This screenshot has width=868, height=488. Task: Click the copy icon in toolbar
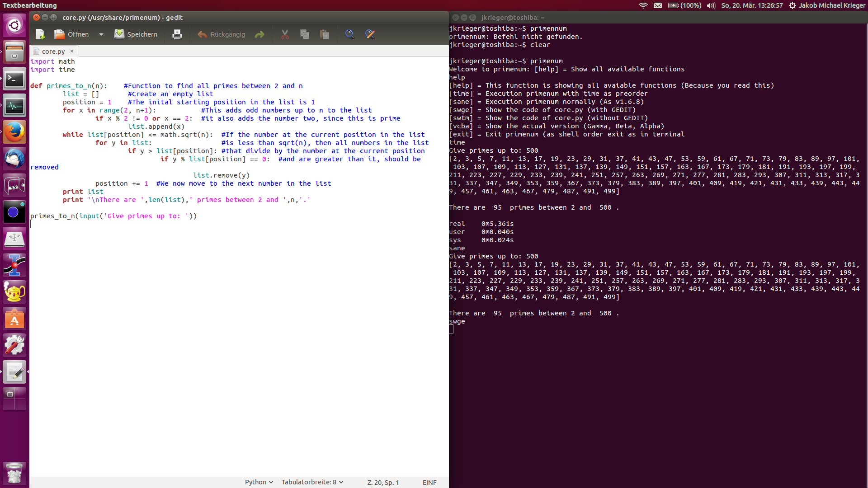[x=305, y=34]
